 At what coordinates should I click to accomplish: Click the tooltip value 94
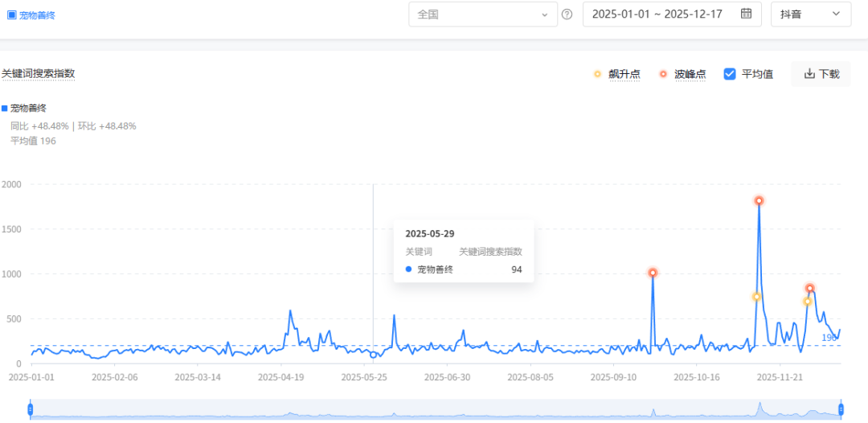tap(517, 269)
